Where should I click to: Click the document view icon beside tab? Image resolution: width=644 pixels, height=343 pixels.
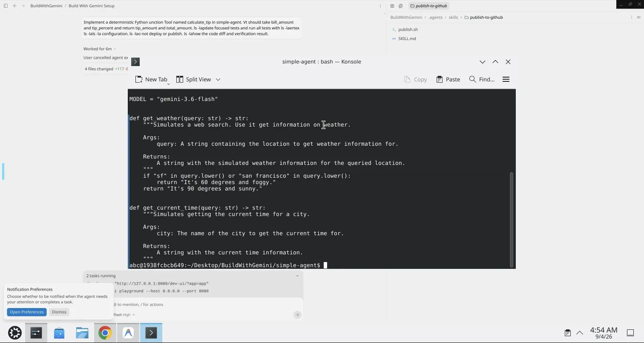[x=392, y=6]
